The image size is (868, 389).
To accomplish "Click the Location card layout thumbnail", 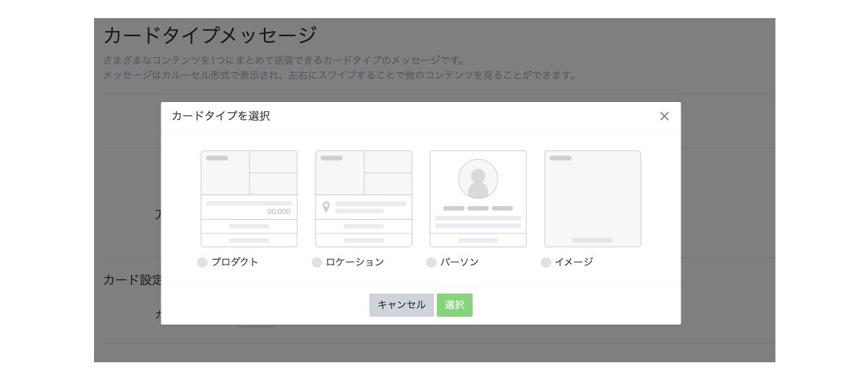I will (363, 198).
